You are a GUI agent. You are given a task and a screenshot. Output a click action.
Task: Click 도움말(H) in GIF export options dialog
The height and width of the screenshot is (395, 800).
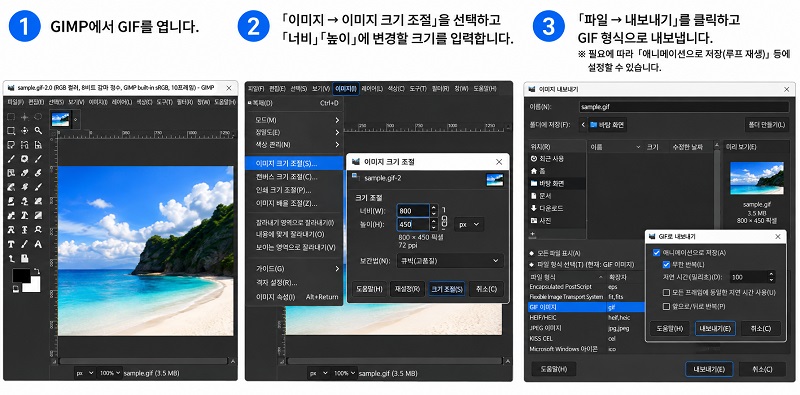(x=669, y=329)
